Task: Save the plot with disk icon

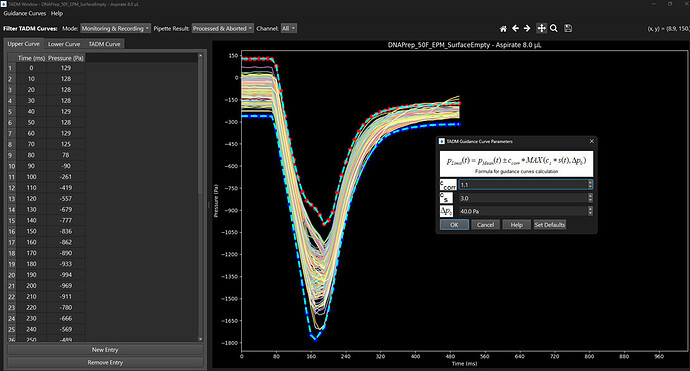Action: click(568, 29)
